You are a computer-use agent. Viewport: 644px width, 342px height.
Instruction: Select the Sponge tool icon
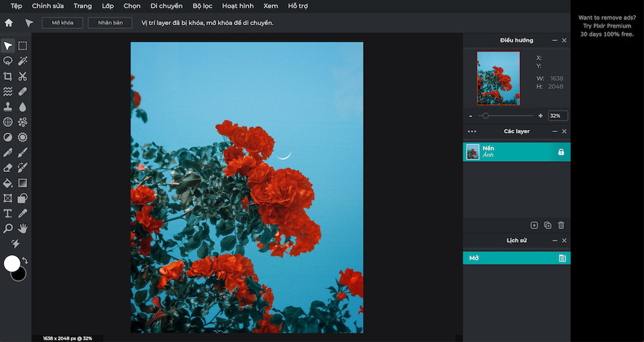(23, 137)
